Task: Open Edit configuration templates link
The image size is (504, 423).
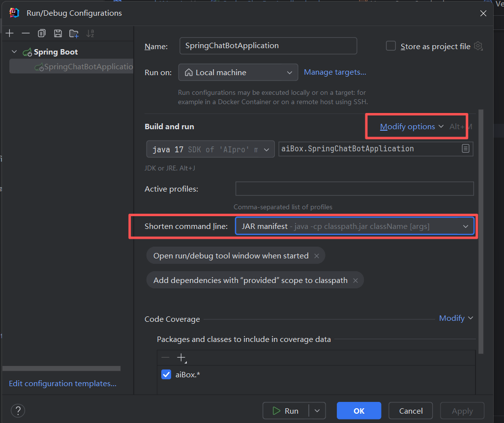Action: [62, 384]
